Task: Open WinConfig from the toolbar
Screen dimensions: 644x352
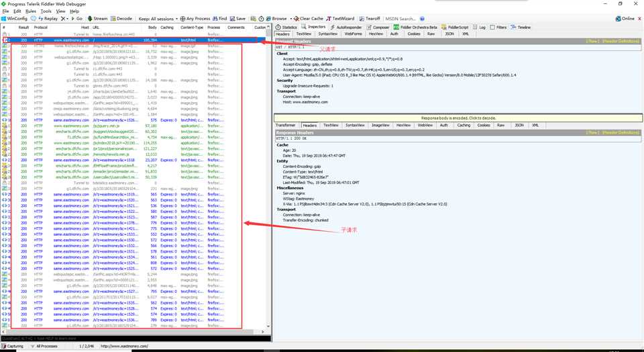Action: (x=14, y=19)
